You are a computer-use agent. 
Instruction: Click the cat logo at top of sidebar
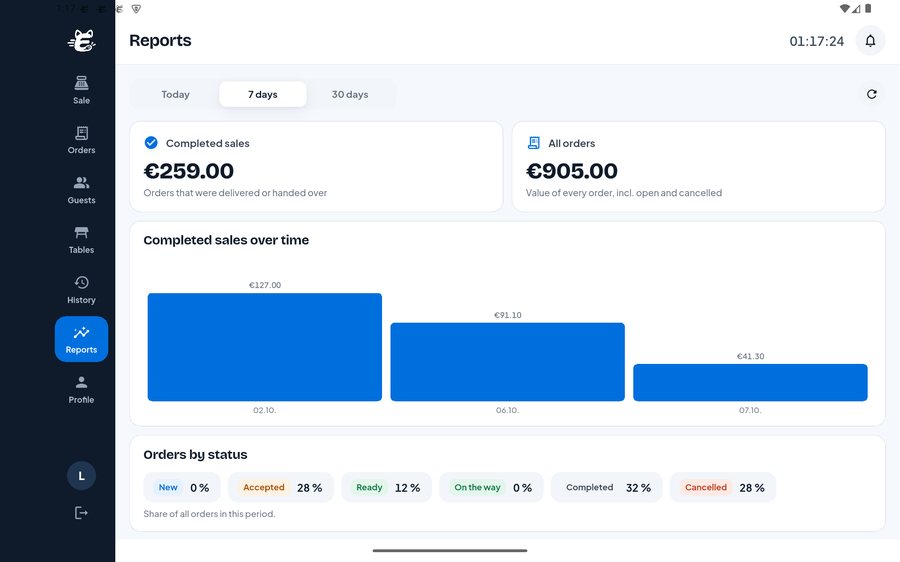[x=82, y=41]
